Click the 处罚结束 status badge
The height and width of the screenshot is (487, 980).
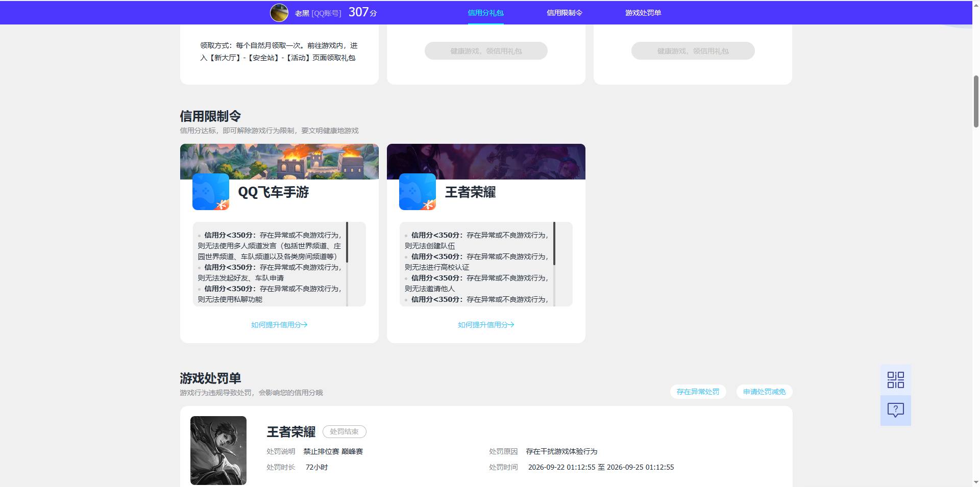coord(344,431)
